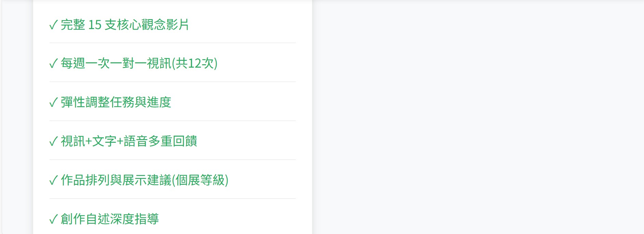Click the checkmark beside 作品排列與展示建議

tap(53, 181)
